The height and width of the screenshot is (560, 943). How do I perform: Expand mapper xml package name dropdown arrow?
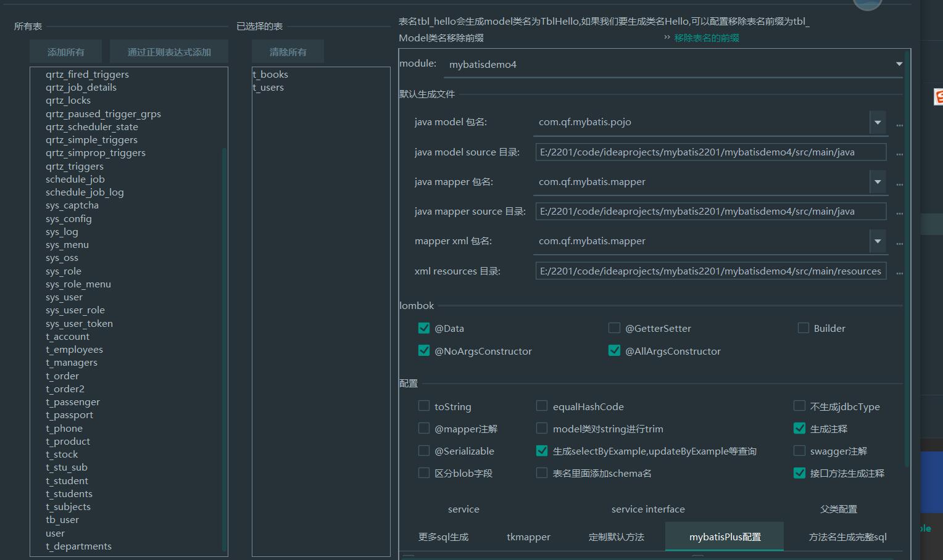point(878,241)
